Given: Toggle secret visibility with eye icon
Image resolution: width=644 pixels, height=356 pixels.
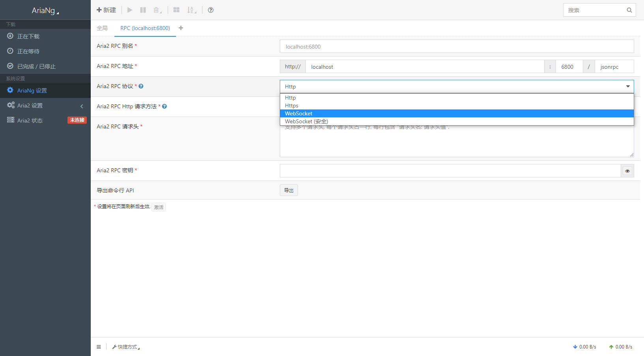Looking at the screenshot, I should [x=627, y=171].
